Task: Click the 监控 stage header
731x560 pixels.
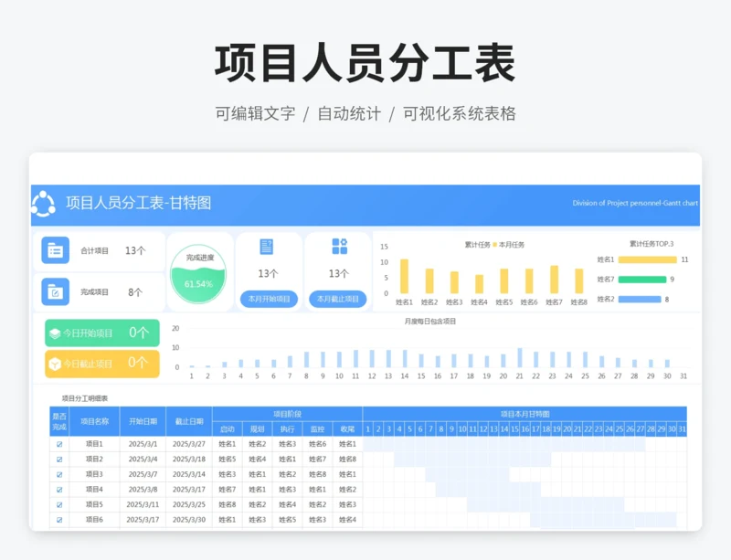Action: pyautogui.click(x=317, y=429)
